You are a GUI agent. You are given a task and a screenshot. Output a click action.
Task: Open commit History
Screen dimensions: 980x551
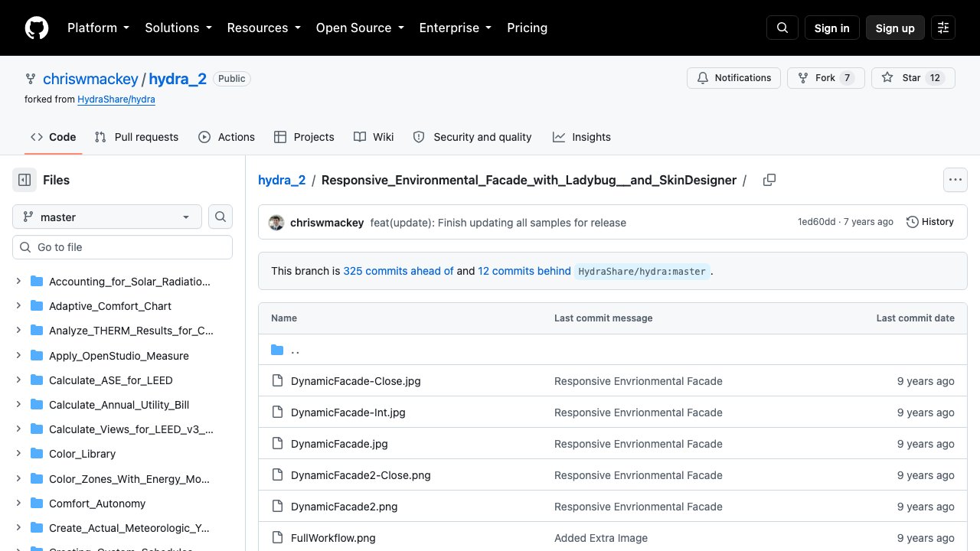click(x=930, y=222)
